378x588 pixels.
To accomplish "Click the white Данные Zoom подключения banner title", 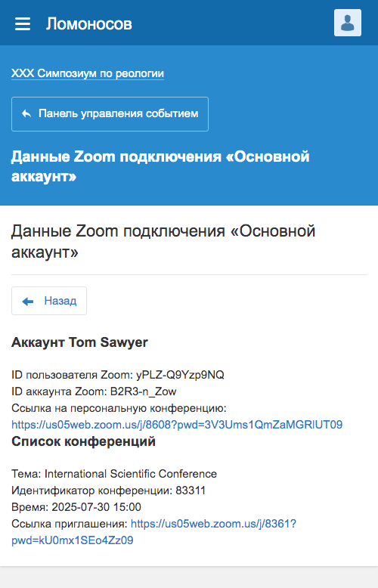I will coord(160,166).
